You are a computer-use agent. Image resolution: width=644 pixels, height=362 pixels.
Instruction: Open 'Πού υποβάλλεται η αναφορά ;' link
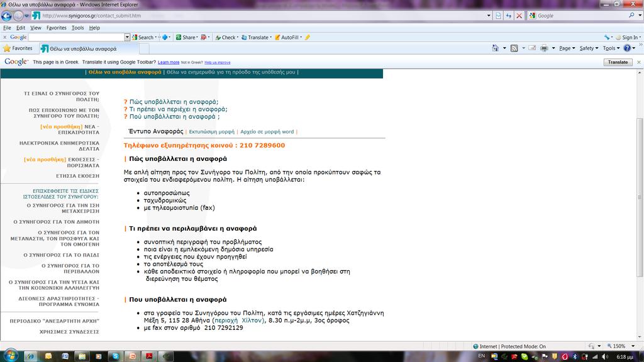(x=175, y=116)
